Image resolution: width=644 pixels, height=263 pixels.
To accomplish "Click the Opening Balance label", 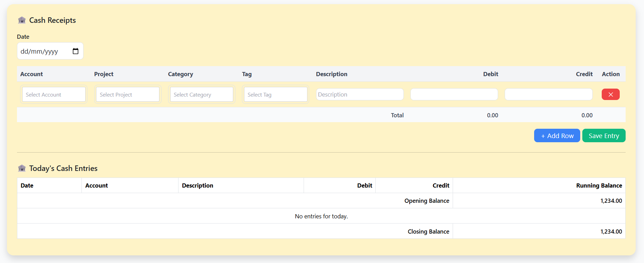I will click(x=427, y=201).
